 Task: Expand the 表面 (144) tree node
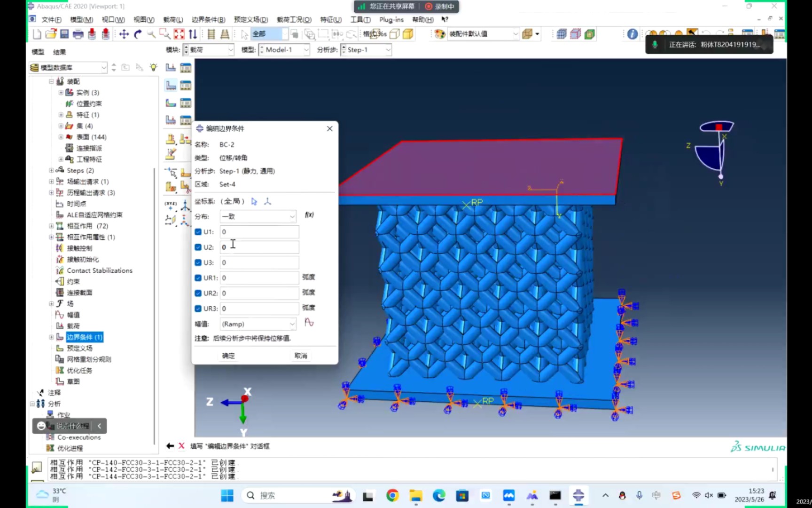(x=61, y=137)
